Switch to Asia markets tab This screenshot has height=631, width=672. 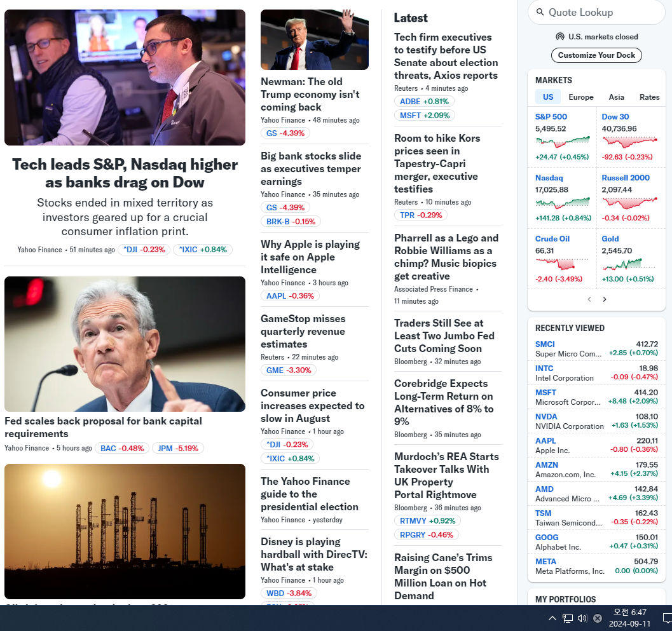click(616, 97)
